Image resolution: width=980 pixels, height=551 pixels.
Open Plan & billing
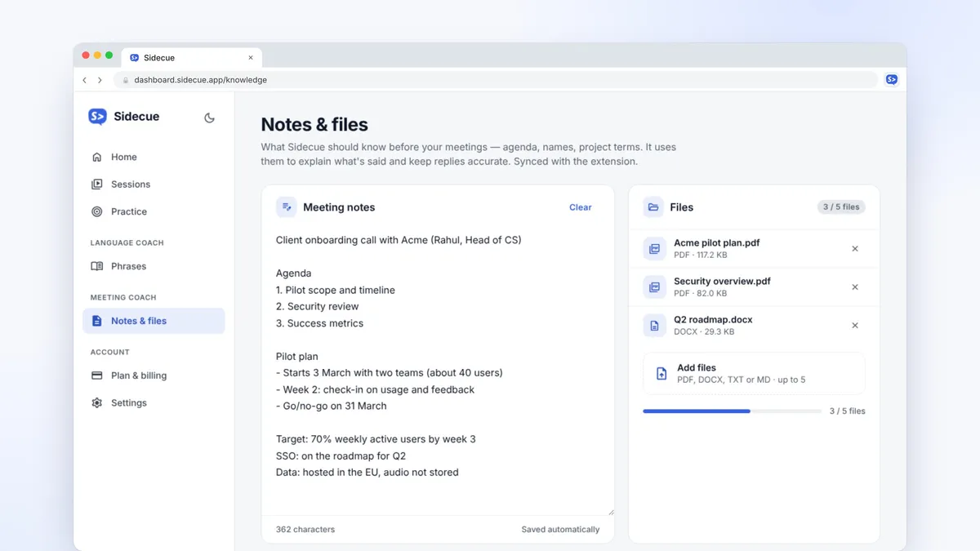[x=154, y=375]
